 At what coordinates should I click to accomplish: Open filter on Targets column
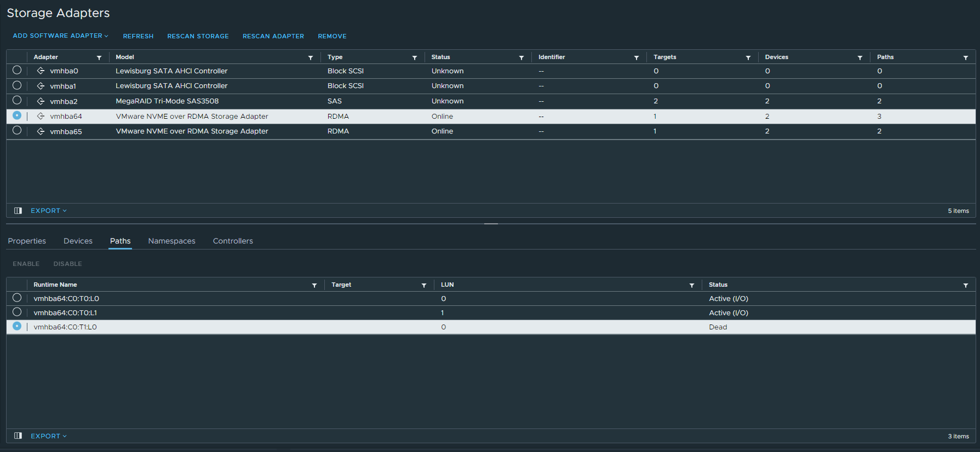pyautogui.click(x=748, y=57)
